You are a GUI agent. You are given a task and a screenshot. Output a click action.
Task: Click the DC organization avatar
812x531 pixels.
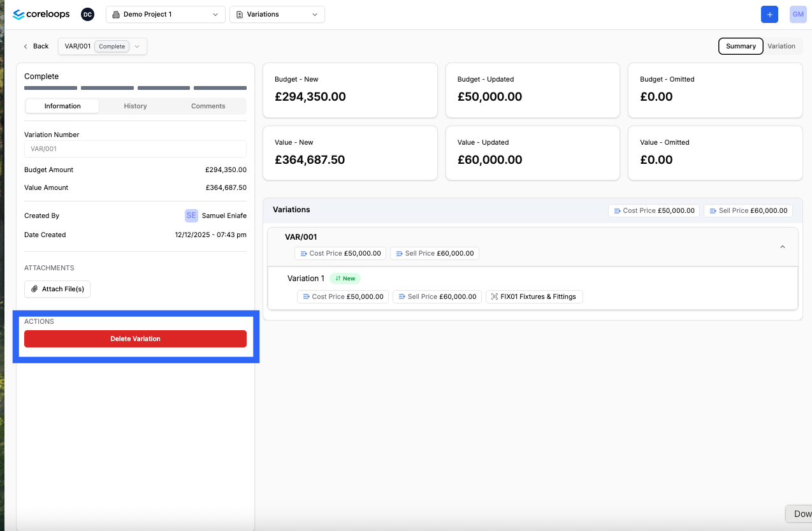(87, 14)
